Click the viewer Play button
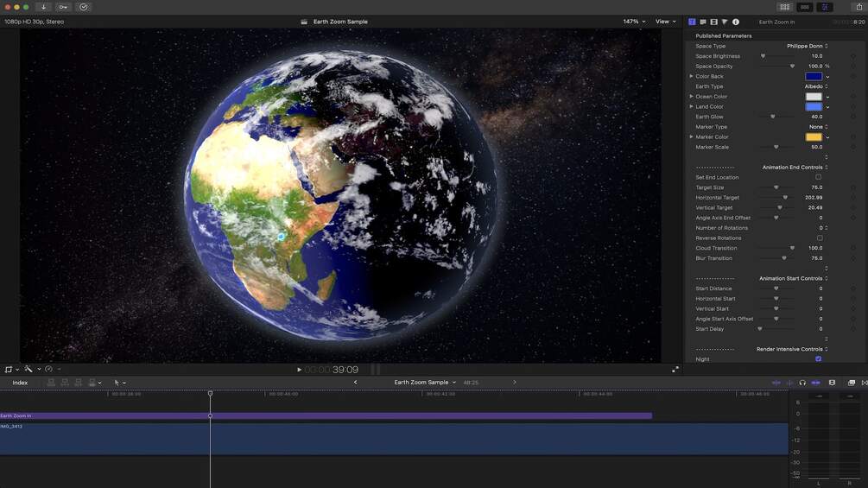The image size is (868, 488). [299, 370]
